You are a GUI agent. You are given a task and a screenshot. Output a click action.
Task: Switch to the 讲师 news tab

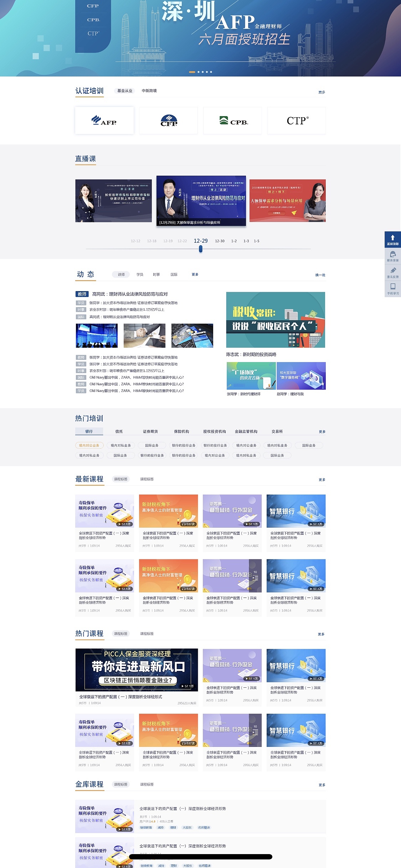(121, 274)
